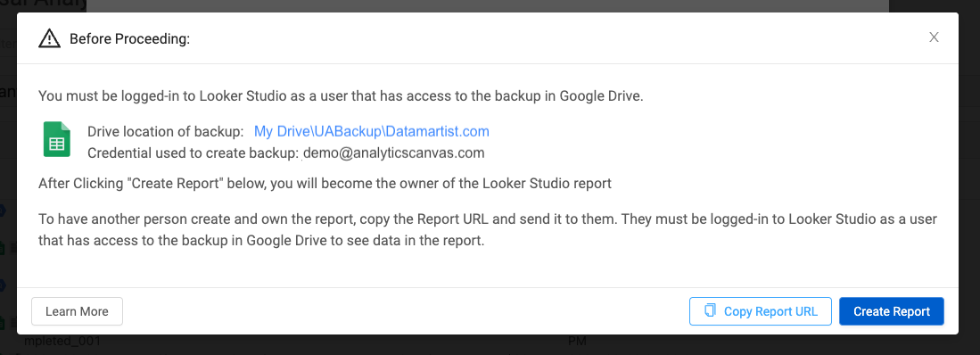
Task: Click the green Google Sheets icon
Action: (56, 139)
